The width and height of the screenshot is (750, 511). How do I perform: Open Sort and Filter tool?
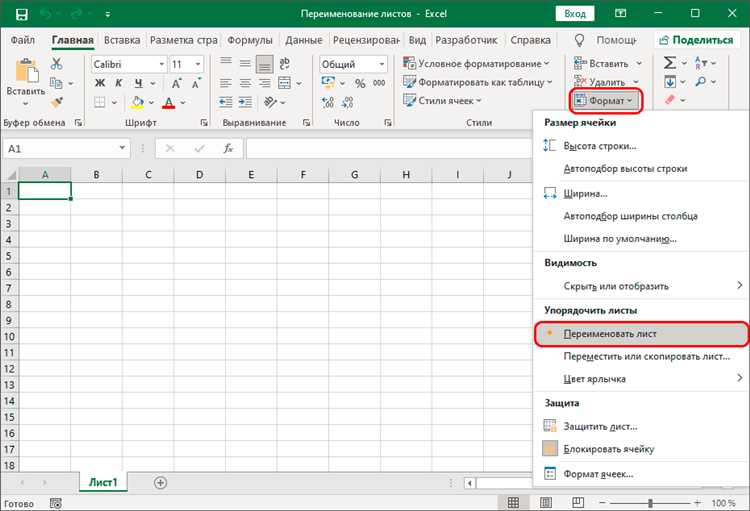pos(700,63)
